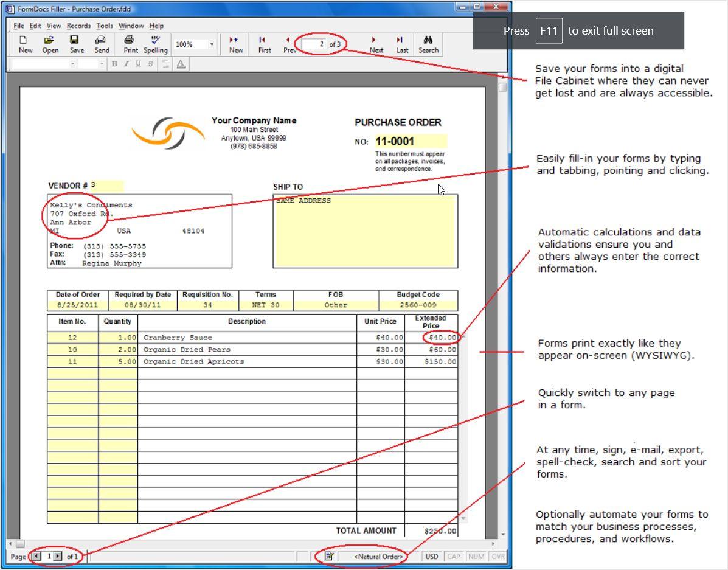The image size is (728, 570).
Task: Open the Window menu
Action: 131,26
